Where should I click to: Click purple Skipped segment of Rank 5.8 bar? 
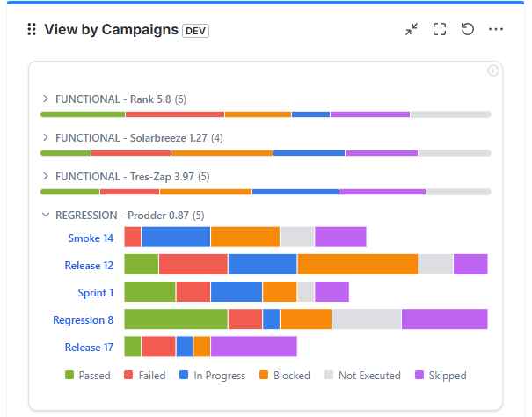(370, 114)
